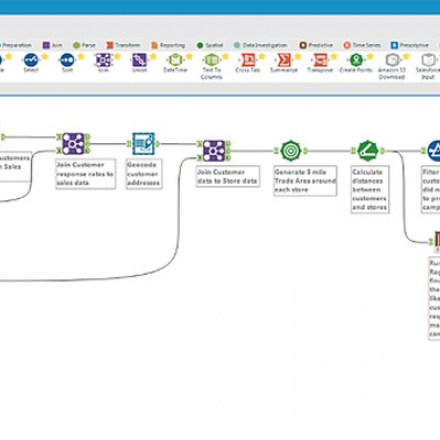Choose the Transpose tool icon
Viewport: 440px width, 440px height.
(x=320, y=60)
